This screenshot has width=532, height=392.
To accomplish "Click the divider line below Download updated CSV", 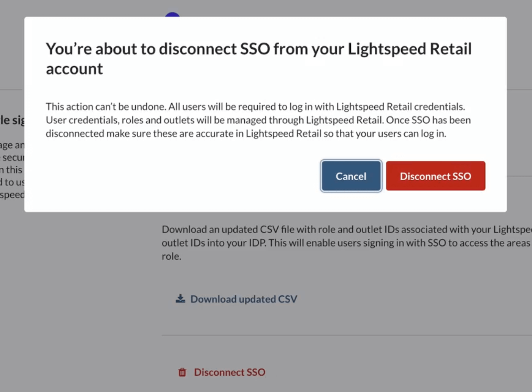I will (342, 335).
